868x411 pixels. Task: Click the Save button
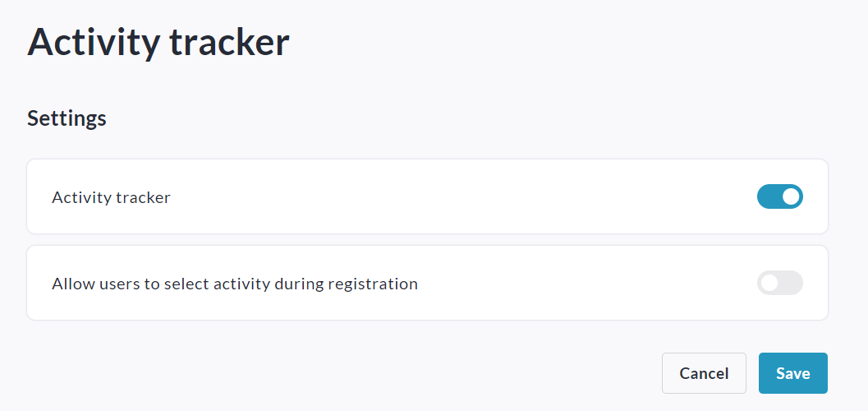click(x=792, y=373)
